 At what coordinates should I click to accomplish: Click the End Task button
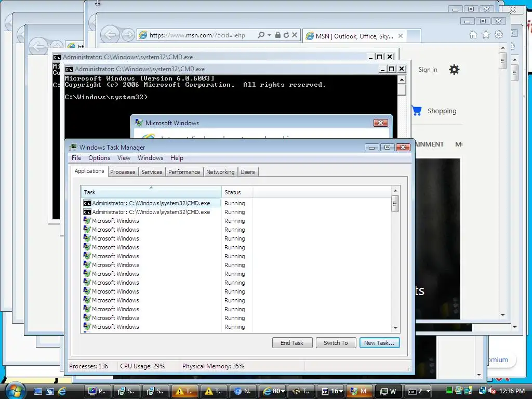click(x=292, y=343)
